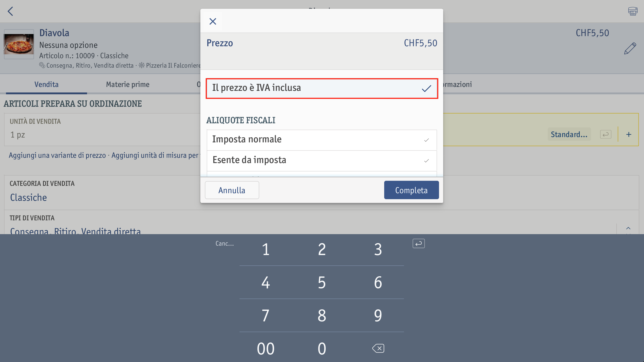The image size is (644, 362).
Task: Tap the 00 key on the numeric keypad
Action: (266, 348)
